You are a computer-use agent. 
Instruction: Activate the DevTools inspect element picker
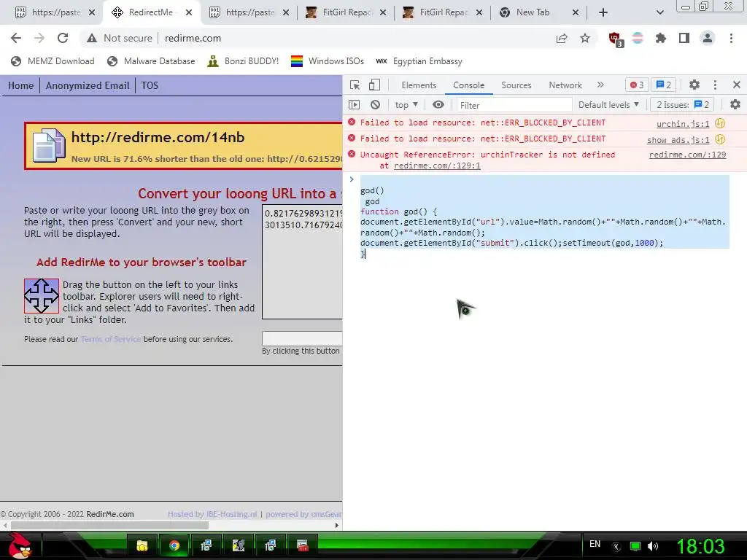point(355,85)
